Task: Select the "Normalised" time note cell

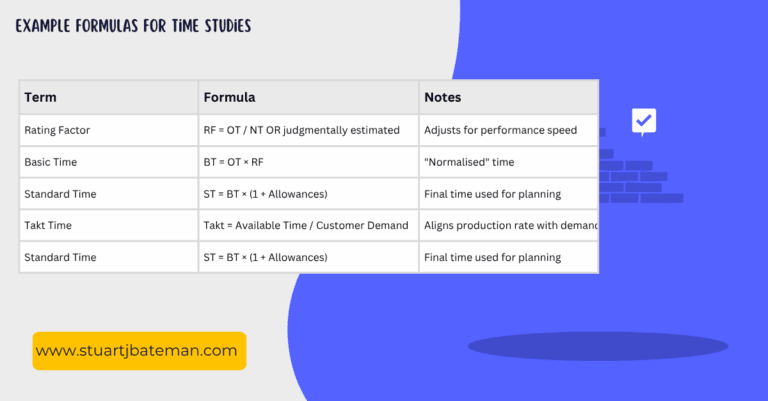Action: [468, 162]
